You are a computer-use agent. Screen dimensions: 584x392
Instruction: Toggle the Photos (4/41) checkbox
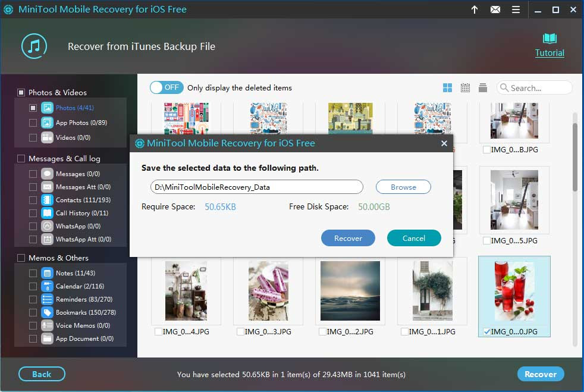(33, 108)
